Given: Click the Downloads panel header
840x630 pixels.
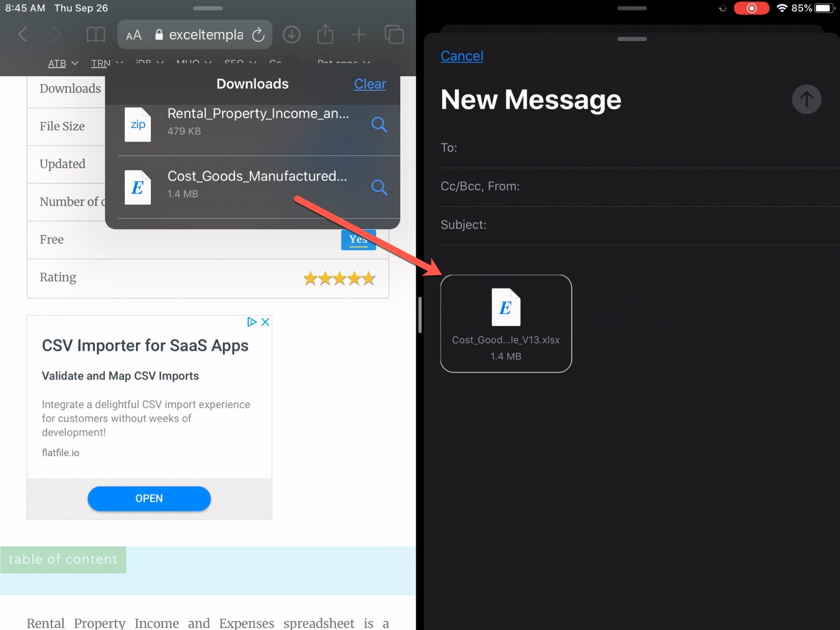Looking at the screenshot, I should (x=252, y=83).
